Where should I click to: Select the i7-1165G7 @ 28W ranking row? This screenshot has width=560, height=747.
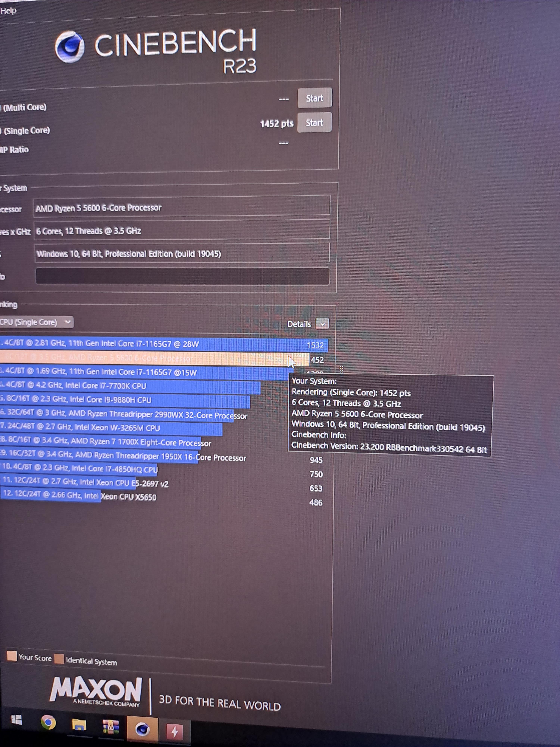pos(164,344)
